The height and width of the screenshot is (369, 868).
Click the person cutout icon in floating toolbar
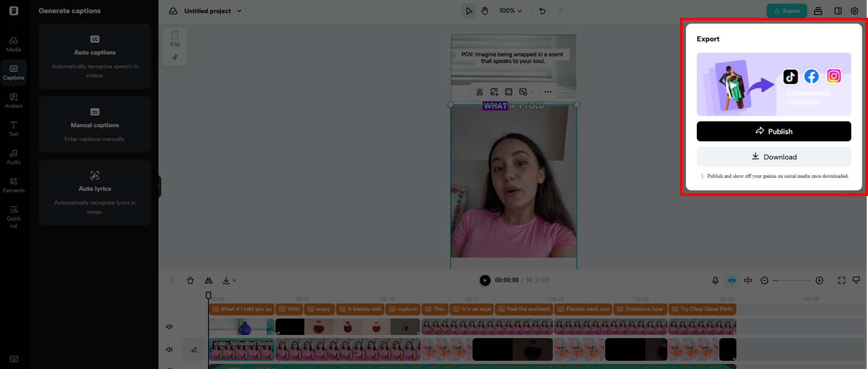[x=479, y=92]
